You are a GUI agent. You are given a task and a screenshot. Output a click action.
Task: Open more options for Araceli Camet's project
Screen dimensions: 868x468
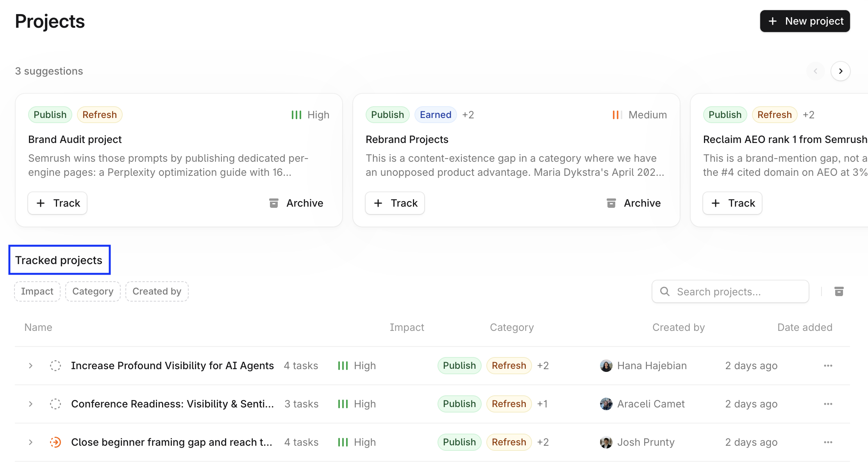pyautogui.click(x=828, y=404)
